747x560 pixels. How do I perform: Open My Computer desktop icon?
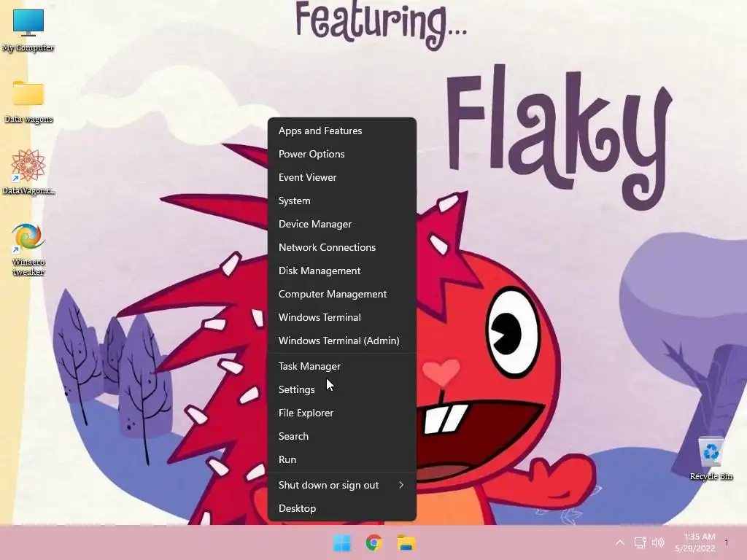tap(28, 29)
